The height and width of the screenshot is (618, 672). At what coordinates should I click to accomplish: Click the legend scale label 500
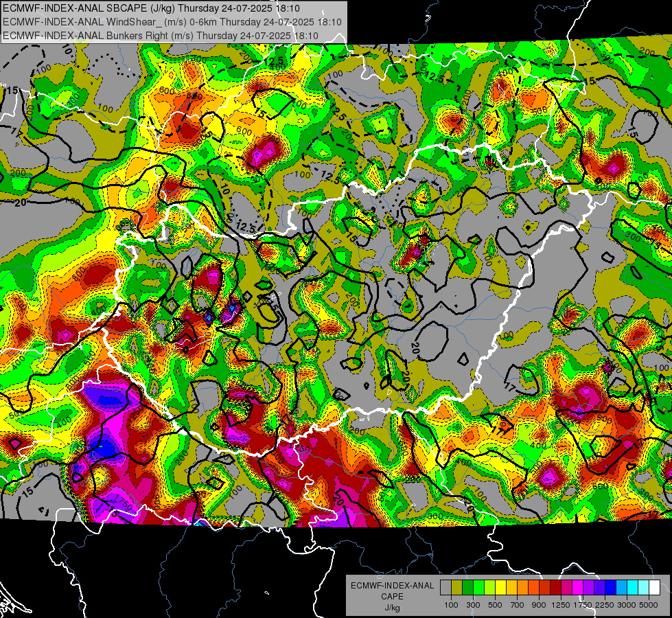pyautogui.click(x=495, y=605)
